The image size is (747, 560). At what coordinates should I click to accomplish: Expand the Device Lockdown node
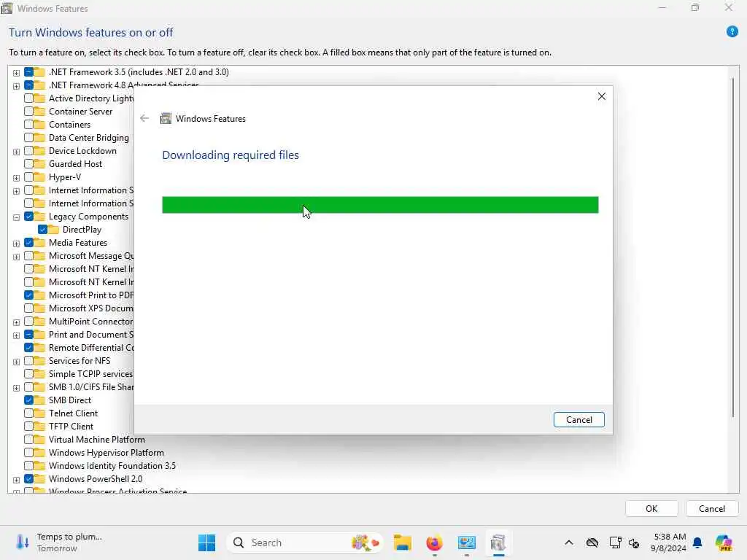coord(16,152)
